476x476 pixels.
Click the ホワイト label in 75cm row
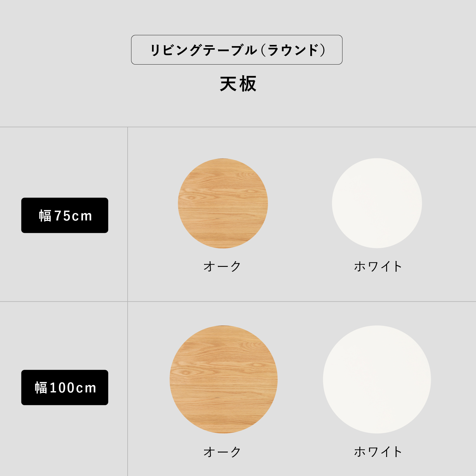378,266
